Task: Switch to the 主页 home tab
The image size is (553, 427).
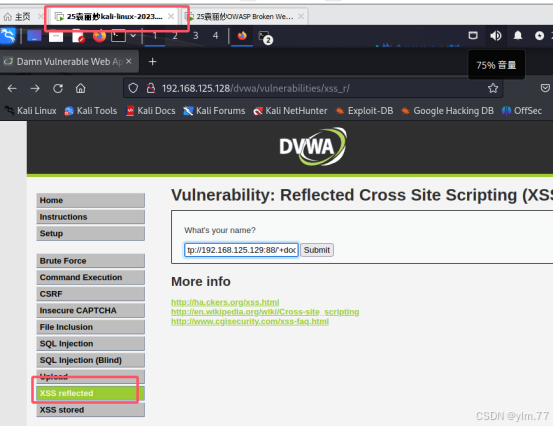Action: tap(18, 17)
